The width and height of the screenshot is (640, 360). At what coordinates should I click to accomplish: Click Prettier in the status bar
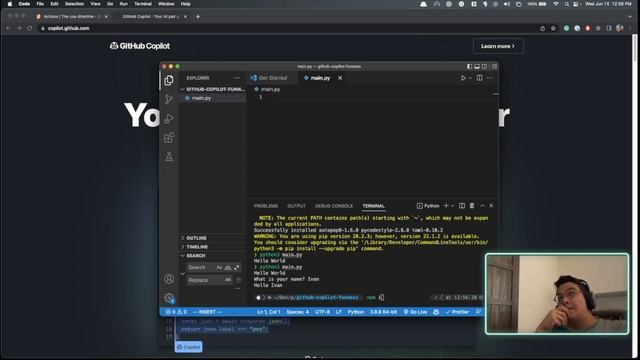click(x=457, y=312)
